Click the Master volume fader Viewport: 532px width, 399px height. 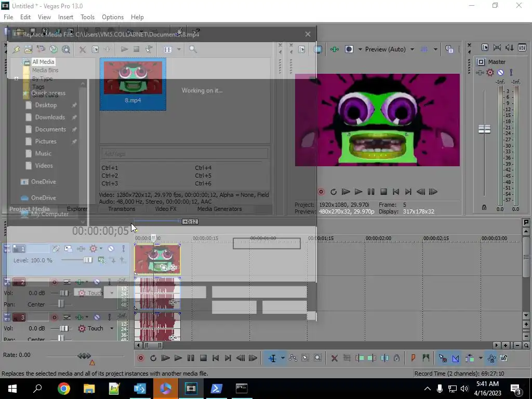point(484,129)
